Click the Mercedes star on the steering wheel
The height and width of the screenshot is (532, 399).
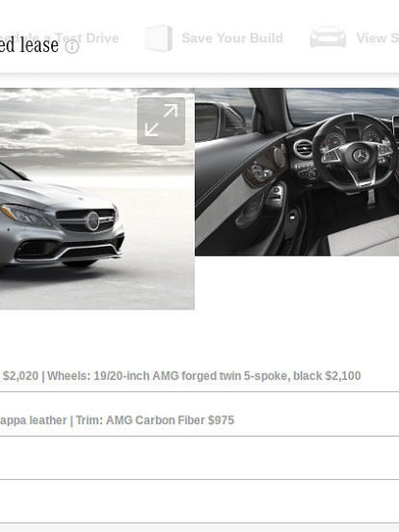(x=360, y=156)
